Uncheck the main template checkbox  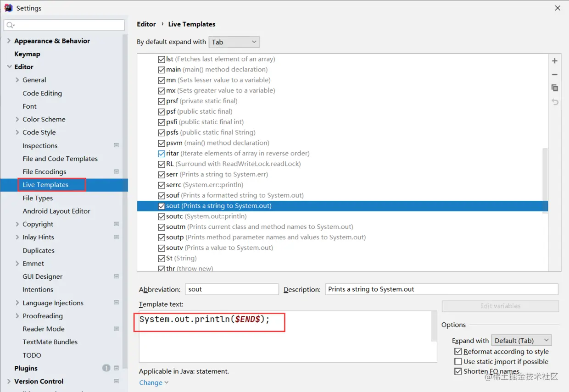pyautogui.click(x=161, y=70)
